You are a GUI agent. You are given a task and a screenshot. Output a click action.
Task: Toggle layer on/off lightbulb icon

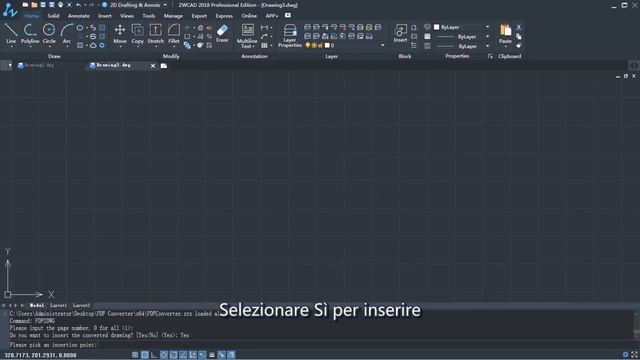(x=307, y=45)
